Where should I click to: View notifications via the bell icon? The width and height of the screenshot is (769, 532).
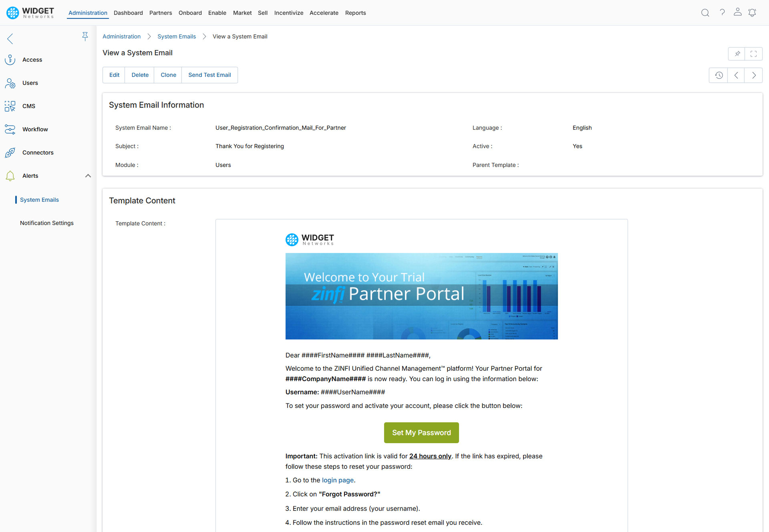[x=752, y=13]
